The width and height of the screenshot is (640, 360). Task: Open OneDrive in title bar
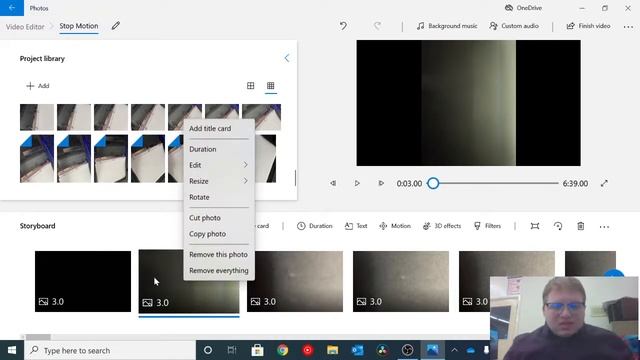[x=523, y=8]
